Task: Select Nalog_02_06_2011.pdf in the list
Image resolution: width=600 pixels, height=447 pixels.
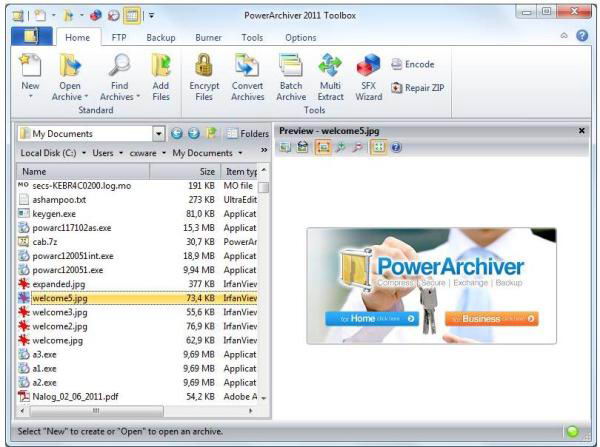Action: [x=137, y=397]
